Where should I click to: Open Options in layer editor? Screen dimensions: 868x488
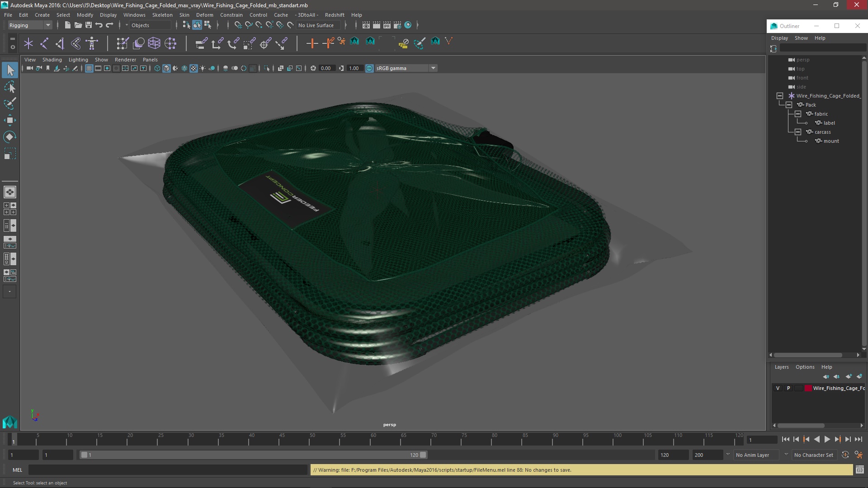[x=805, y=367]
